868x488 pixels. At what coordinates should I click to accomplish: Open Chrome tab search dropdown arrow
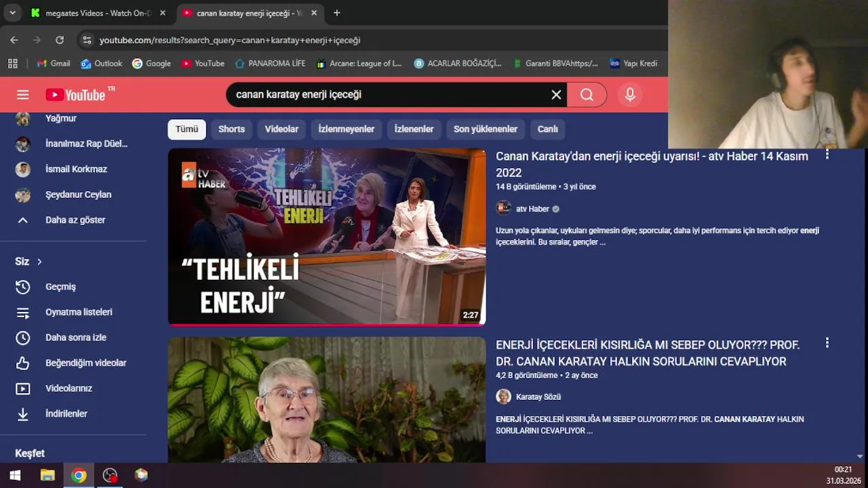point(12,13)
